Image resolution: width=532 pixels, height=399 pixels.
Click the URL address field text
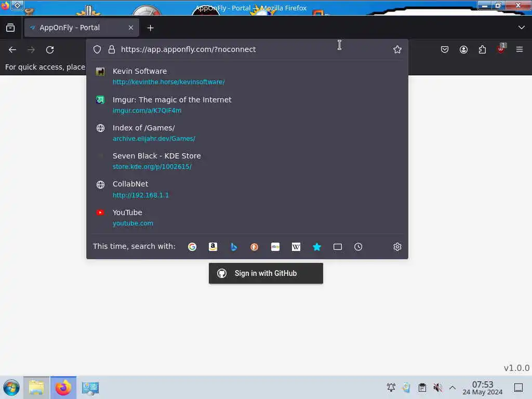pyautogui.click(x=188, y=49)
